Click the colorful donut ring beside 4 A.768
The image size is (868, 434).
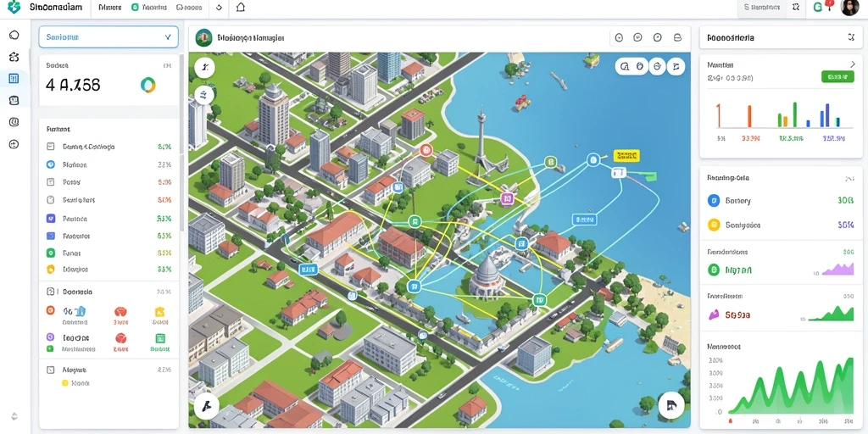pyautogui.click(x=147, y=85)
